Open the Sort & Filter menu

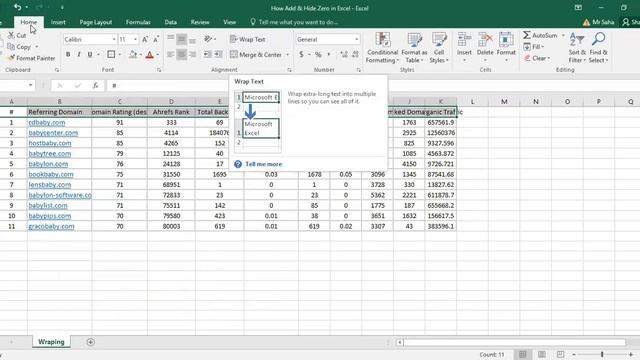coord(577,48)
